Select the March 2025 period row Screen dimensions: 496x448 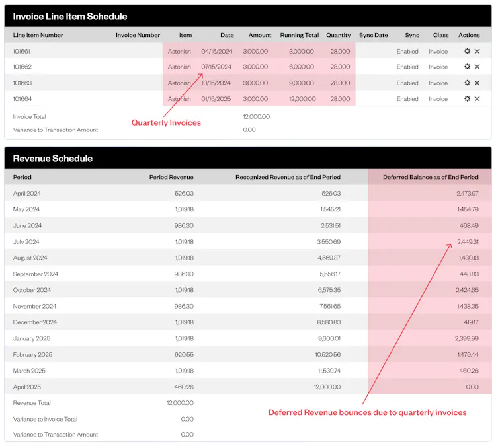(248, 371)
